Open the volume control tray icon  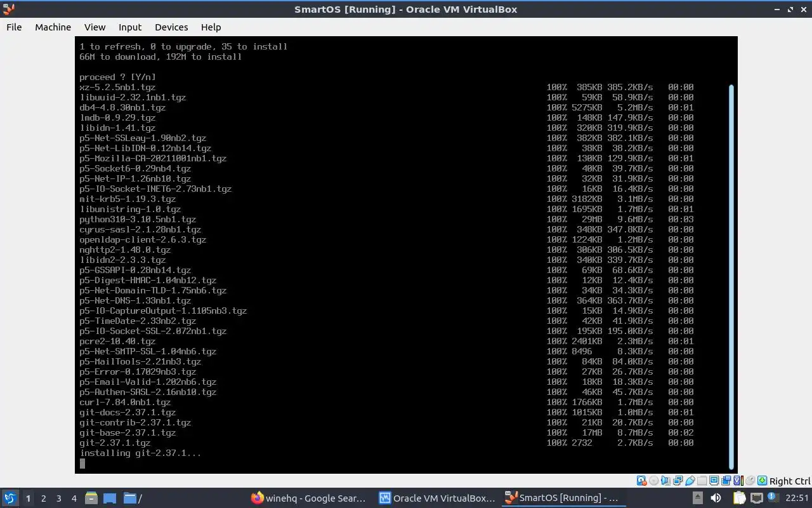716,498
